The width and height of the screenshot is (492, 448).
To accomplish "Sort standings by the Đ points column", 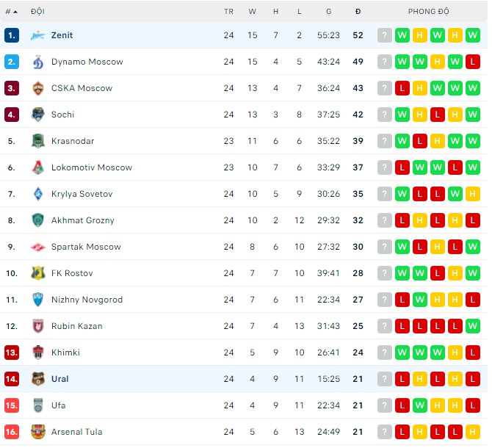I will pyautogui.click(x=358, y=12).
